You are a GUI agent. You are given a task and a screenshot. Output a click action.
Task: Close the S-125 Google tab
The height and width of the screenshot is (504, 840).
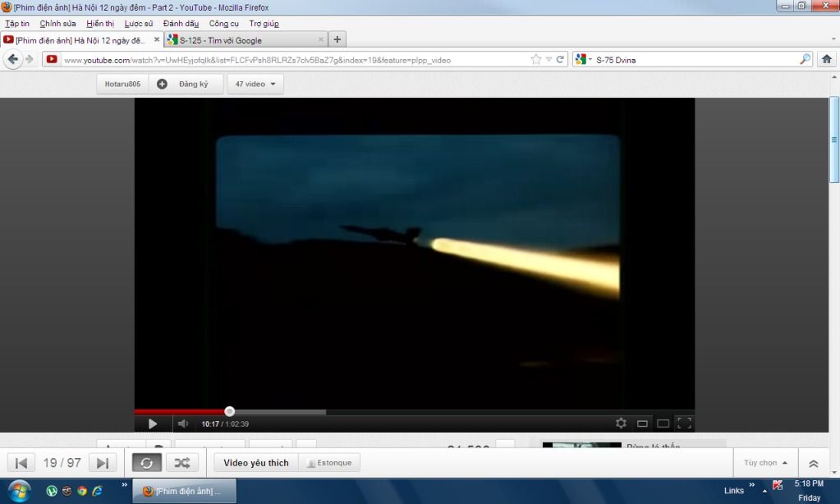(x=320, y=39)
